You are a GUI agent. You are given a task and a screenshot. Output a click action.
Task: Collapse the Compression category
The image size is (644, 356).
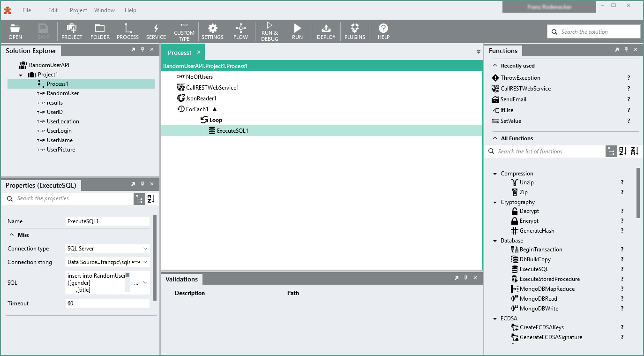pyautogui.click(x=495, y=174)
